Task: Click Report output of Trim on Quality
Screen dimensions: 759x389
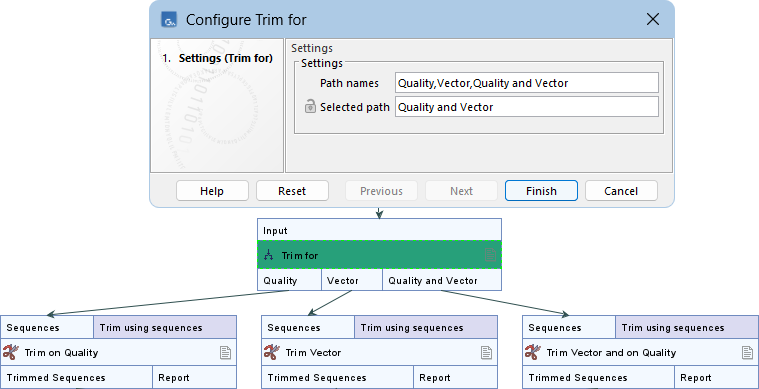Action: [195, 377]
